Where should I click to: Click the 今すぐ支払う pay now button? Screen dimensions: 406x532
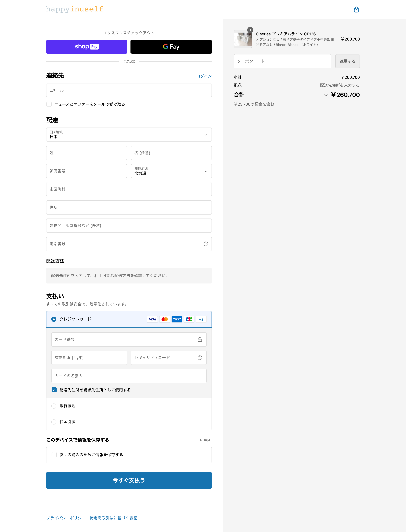(129, 480)
